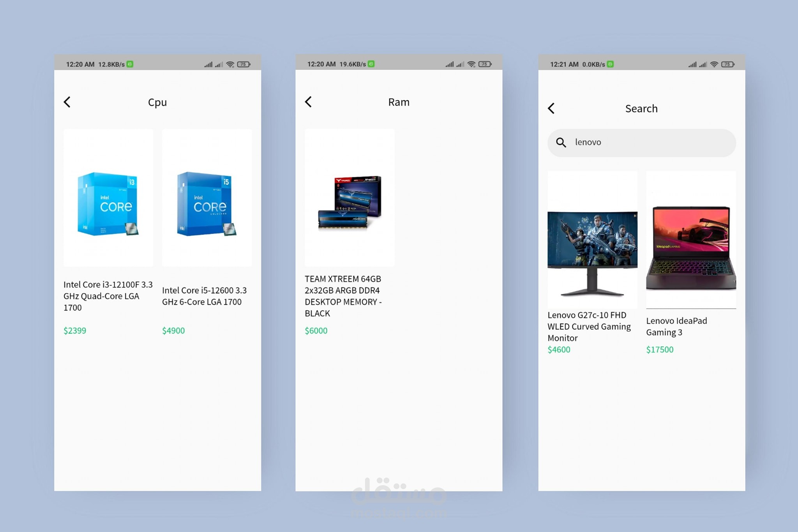Tap Lenovo IdeaPad Gaming 3 title
798x532 pixels.
[676, 326]
